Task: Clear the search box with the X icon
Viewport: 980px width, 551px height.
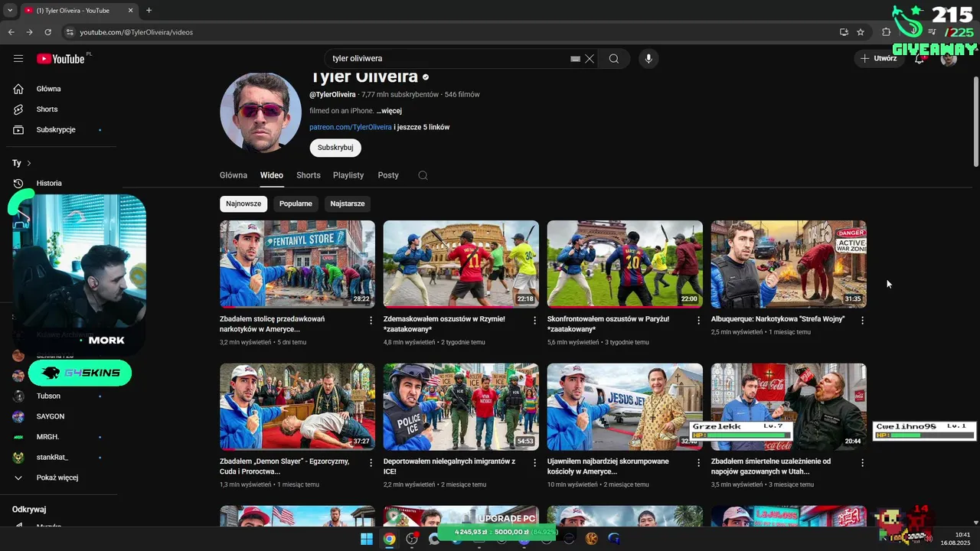Action: pyautogui.click(x=590, y=58)
